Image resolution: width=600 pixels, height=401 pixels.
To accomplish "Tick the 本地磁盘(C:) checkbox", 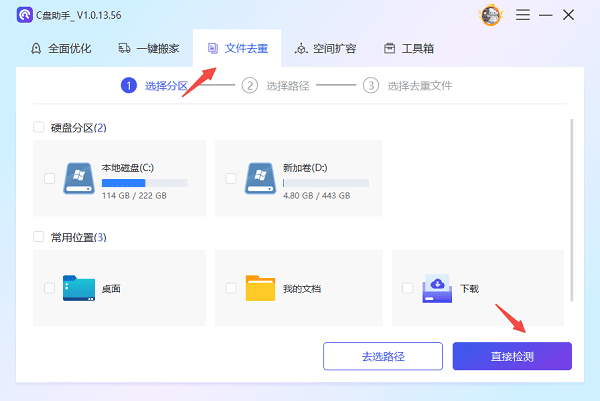I will click(x=50, y=179).
